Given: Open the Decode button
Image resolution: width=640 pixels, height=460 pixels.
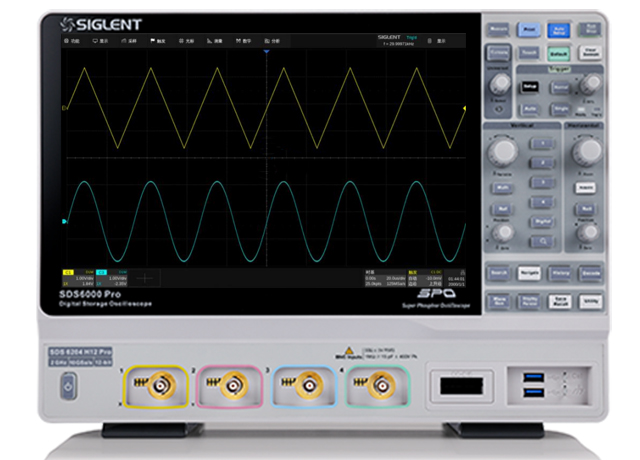Looking at the screenshot, I should (x=590, y=273).
